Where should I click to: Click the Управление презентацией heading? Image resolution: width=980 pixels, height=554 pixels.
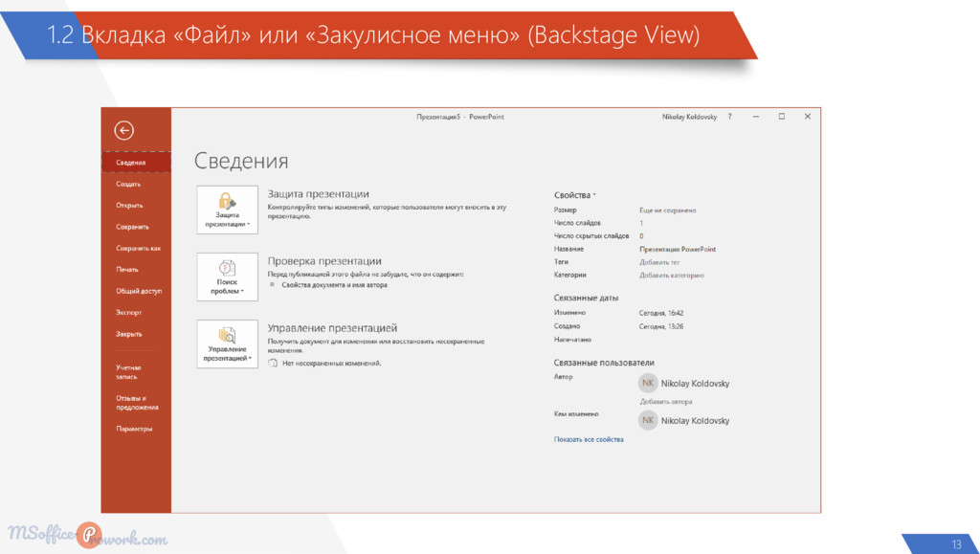pos(332,328)
